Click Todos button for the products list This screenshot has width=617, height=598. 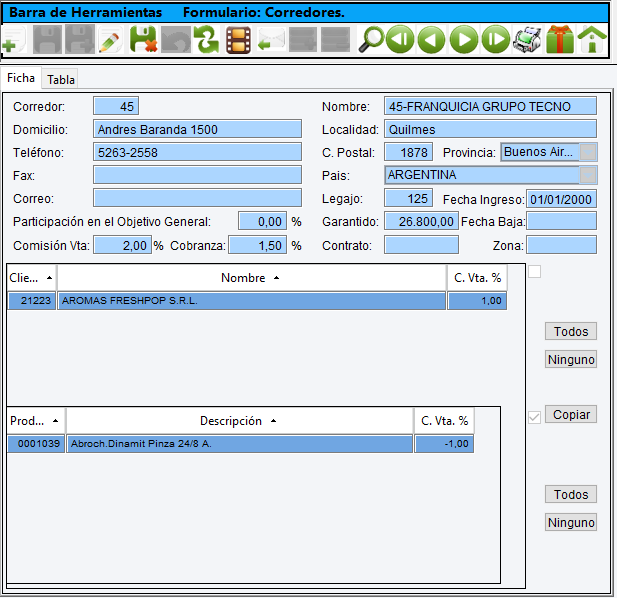[x=571, y=494]
